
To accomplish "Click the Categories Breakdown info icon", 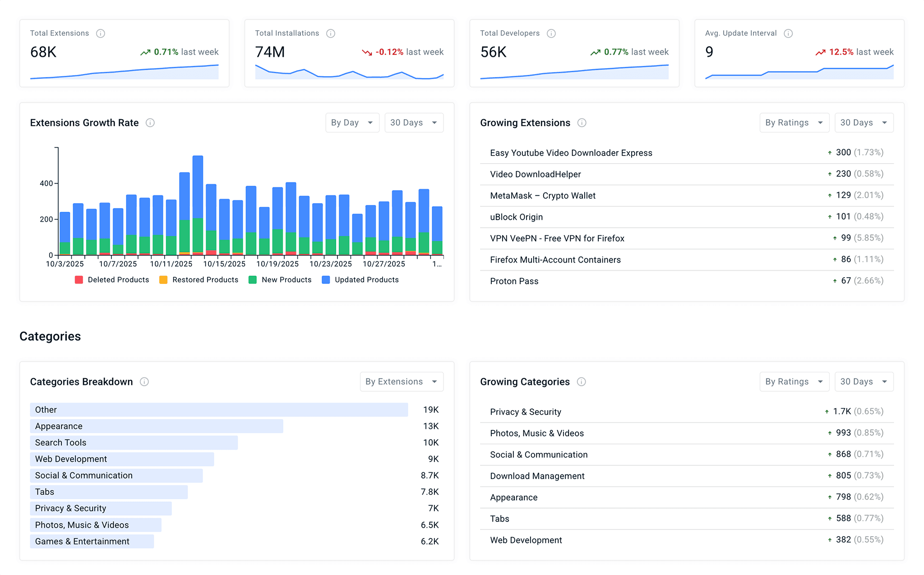I will (x=144, y=381).
